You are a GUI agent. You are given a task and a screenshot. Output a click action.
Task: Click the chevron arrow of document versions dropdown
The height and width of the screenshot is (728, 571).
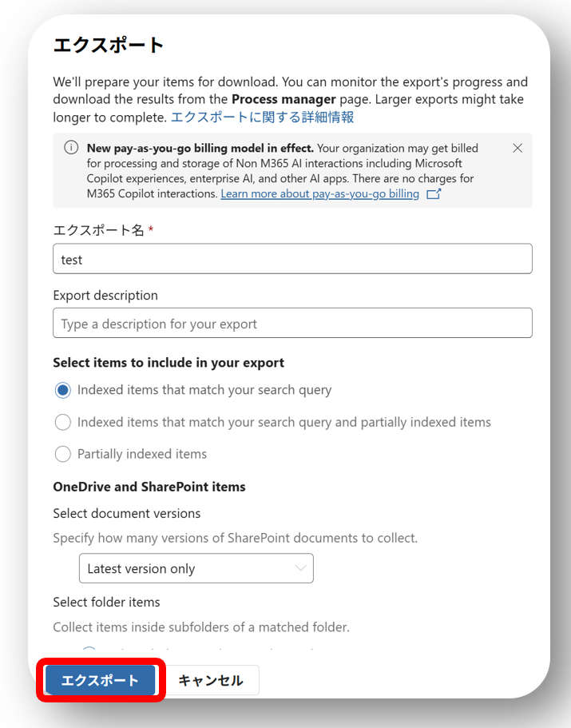pyautogui.click(x=300, y=568)
